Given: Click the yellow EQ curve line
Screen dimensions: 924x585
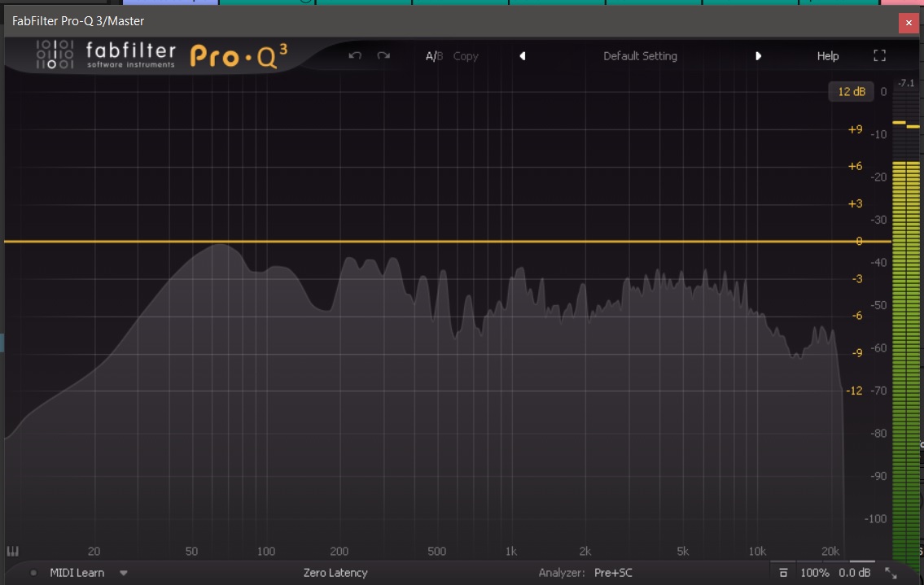Looking at the screenshot, I should pos(447,242).
